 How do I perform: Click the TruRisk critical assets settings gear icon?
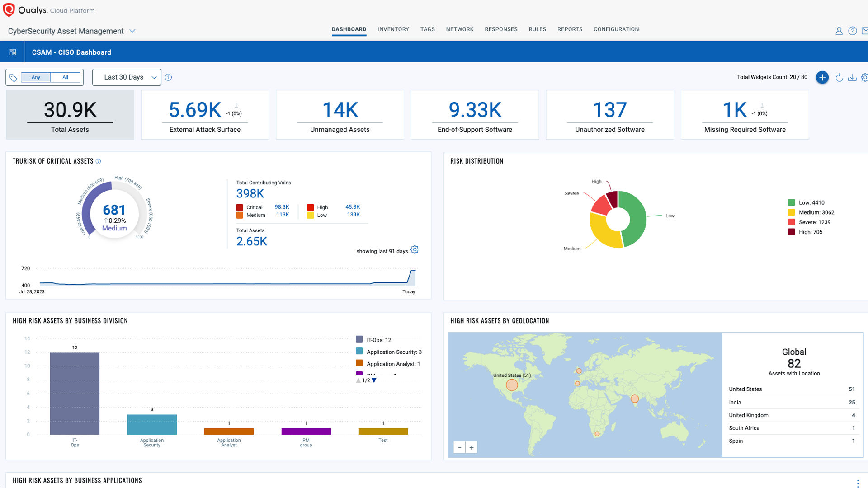click(x=415, y=251)
